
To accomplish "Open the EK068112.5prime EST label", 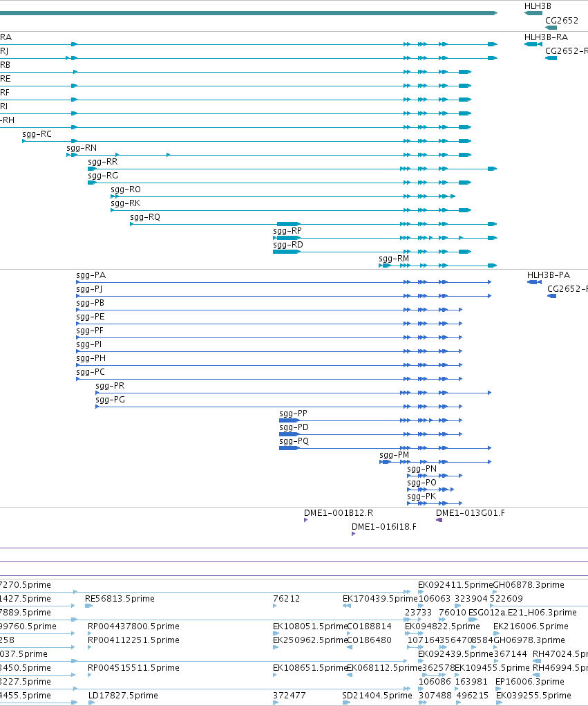I will point(384,668).
